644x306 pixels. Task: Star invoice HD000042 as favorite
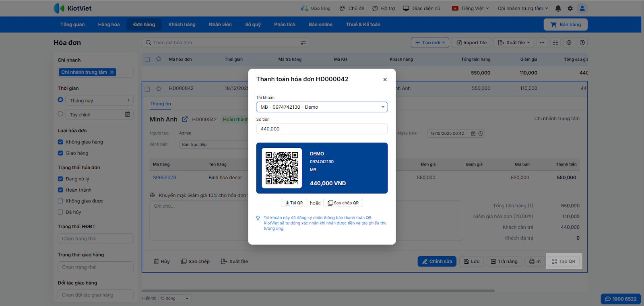pos(159,89)
